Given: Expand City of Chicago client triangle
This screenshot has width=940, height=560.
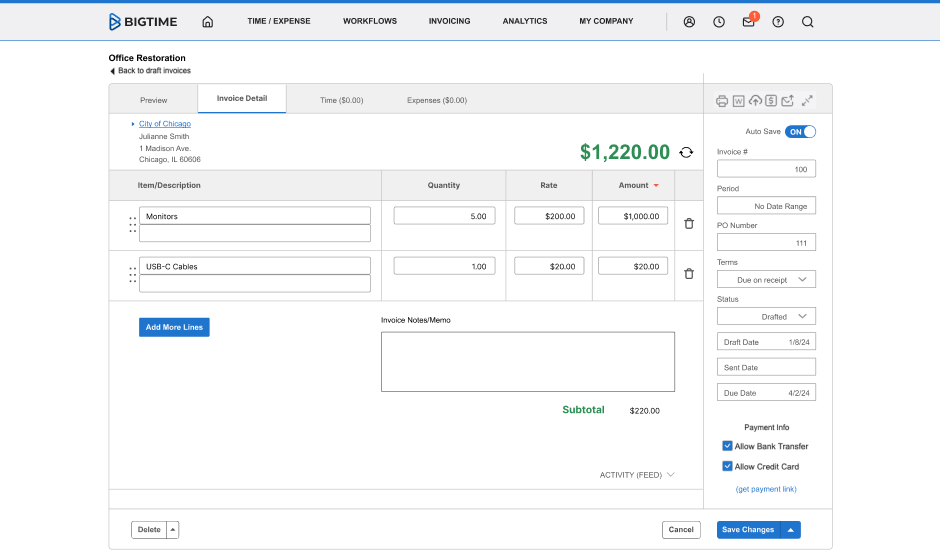Looking at the screenshot, I should [133, 124].
